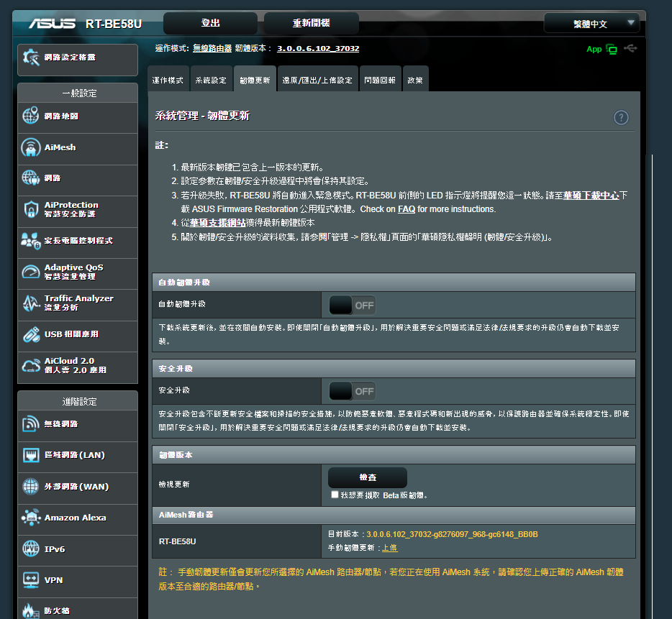Click the Amazon Alexa icon
Viewport: 672px width, 619px height.
pos(30,518)
